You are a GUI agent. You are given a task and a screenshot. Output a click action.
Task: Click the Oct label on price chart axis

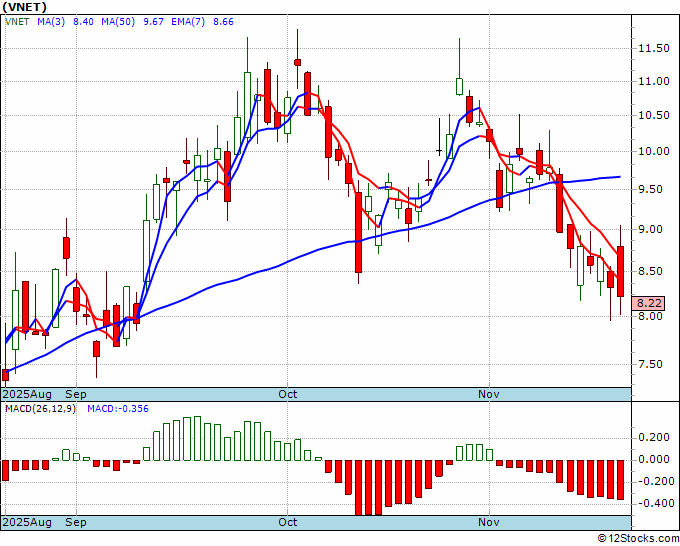point(288,394)
